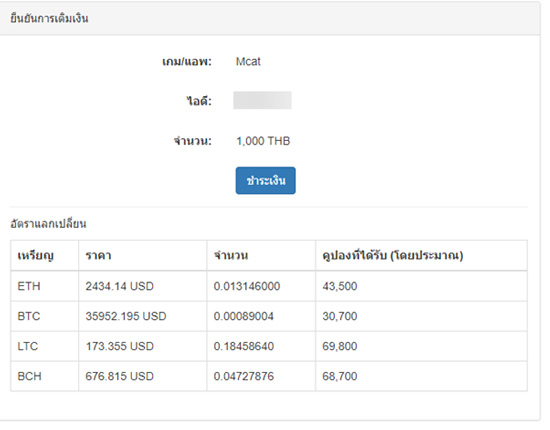Click the เหรียญ column header

click(35, 255)
